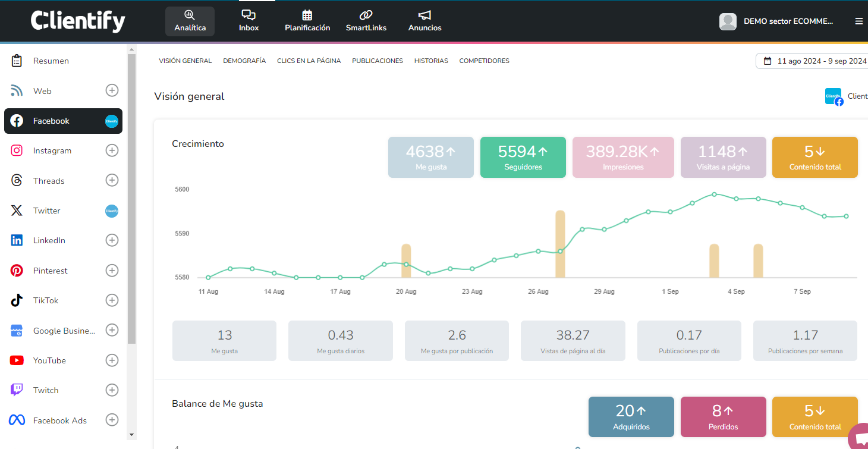Viewport: 868px width, 449px height.
Task: Go to Planificación calendar
Action: (x=307, y=21)
